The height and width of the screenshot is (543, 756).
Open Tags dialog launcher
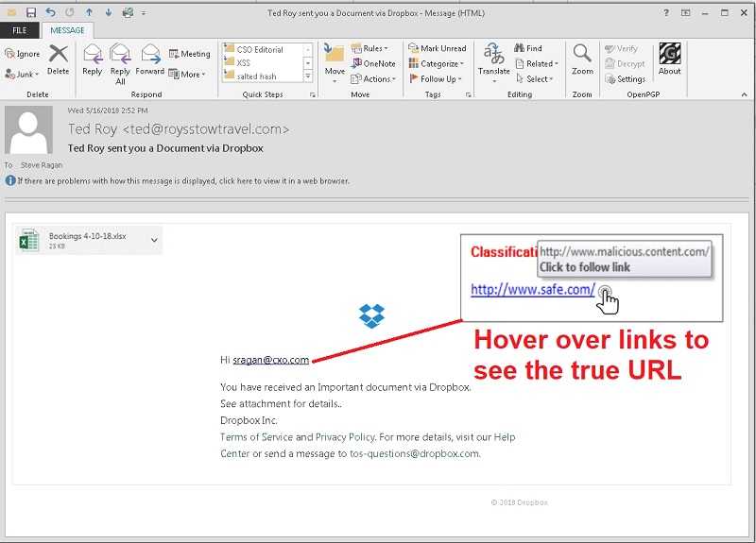(x=468, y=95)
